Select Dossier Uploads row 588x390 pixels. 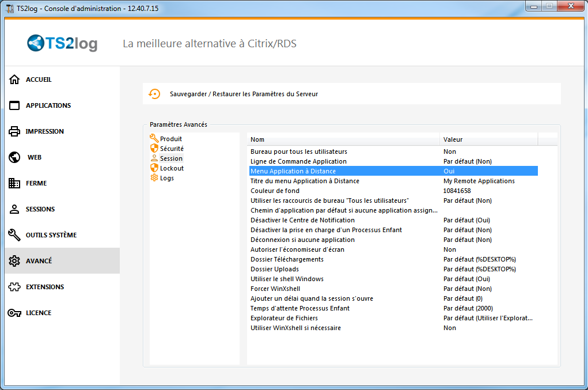(393, 269)
